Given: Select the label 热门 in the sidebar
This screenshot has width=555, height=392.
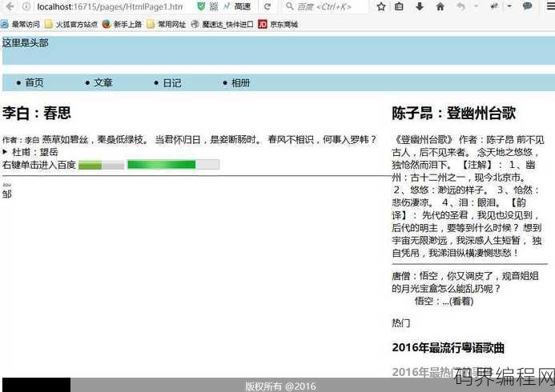Looking at the screenshot, I should 401,323.
